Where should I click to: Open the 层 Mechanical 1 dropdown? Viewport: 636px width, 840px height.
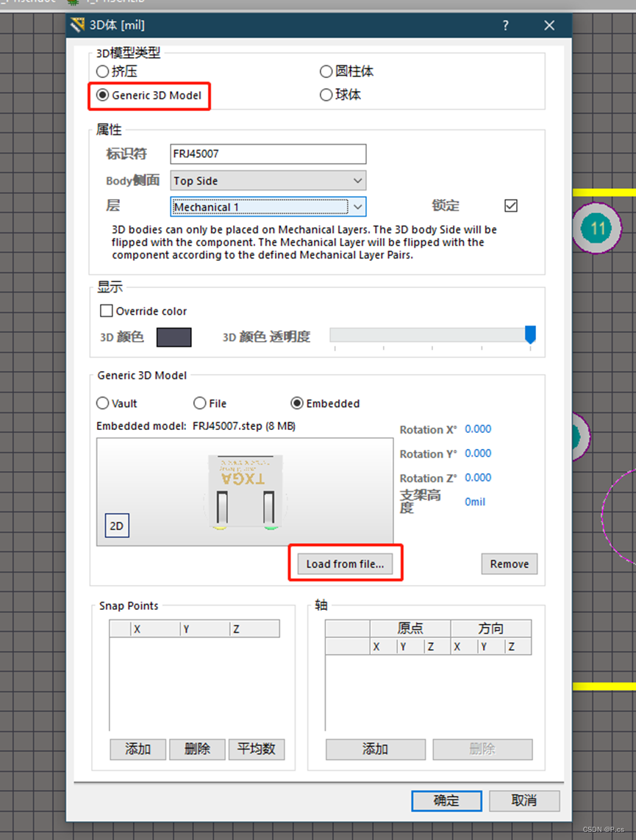(x=268, y=207)
